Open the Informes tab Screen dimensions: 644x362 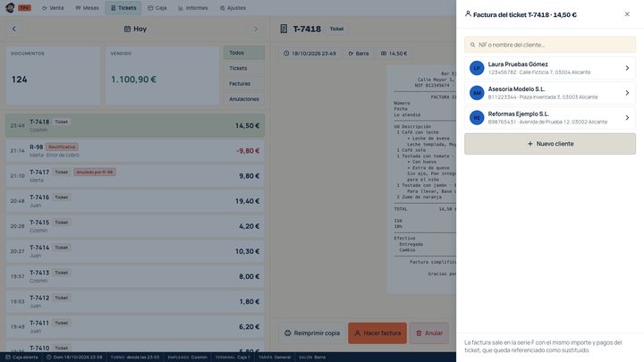point(193,8)
